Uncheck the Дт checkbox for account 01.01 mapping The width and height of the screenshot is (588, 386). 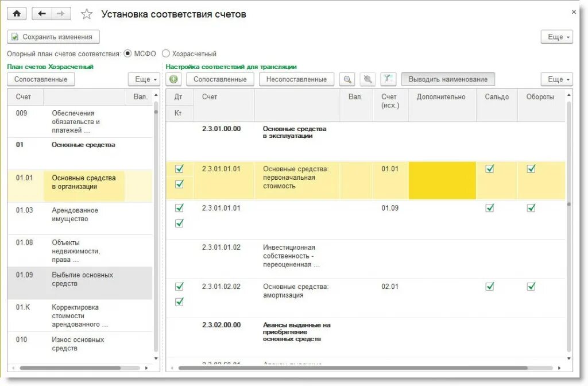pyautogui.click(x=180, y=169)
